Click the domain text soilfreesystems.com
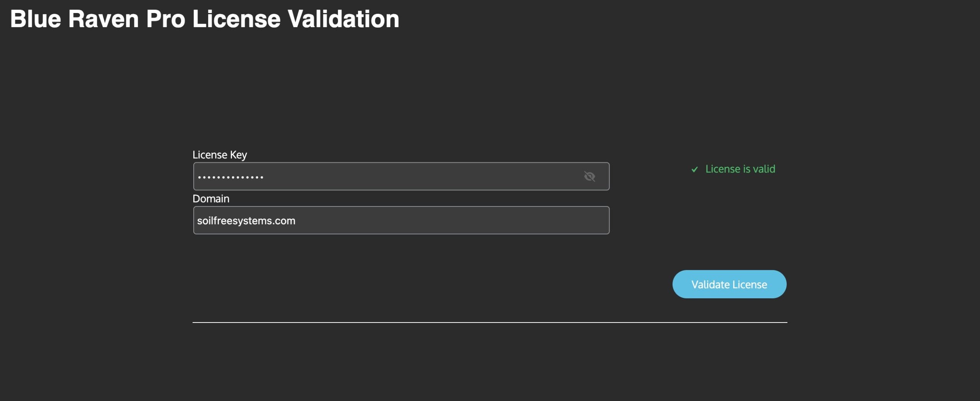Image resolution: width=980 pixels, height=401 pixels. [246, 220]
